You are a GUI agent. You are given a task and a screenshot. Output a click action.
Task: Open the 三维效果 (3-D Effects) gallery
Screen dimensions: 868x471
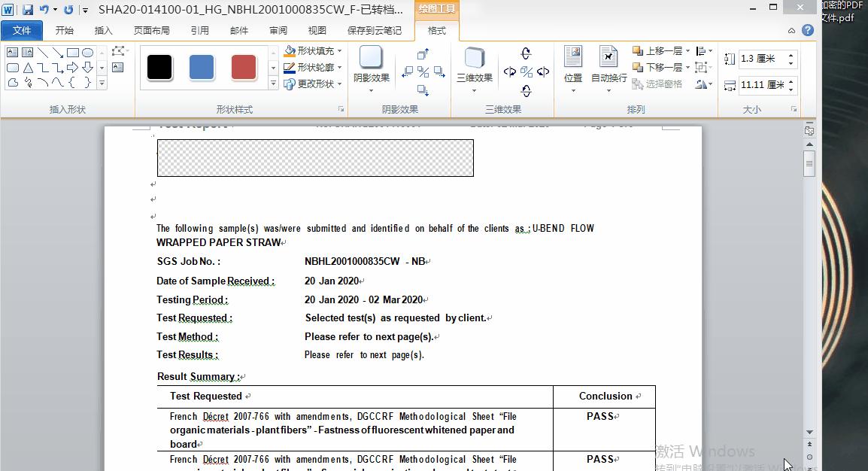pyautogui.click(x=474, y=68)
